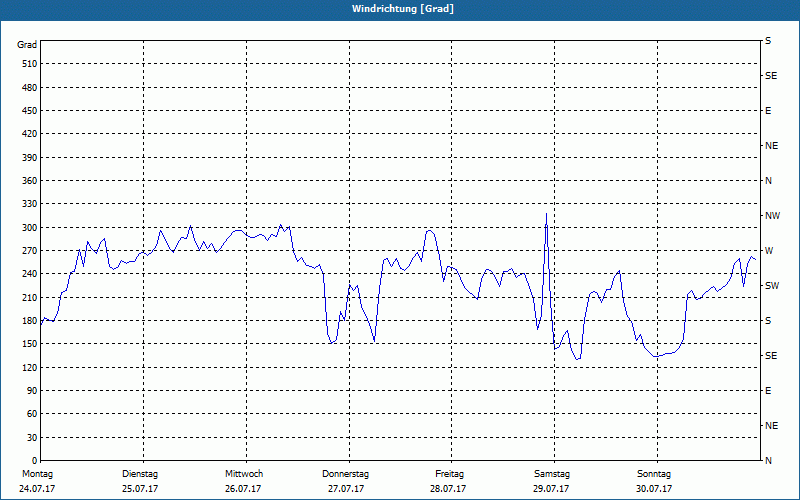Select the "30" y-axis value
800x500 pixels.
click(x=32, y=438)
